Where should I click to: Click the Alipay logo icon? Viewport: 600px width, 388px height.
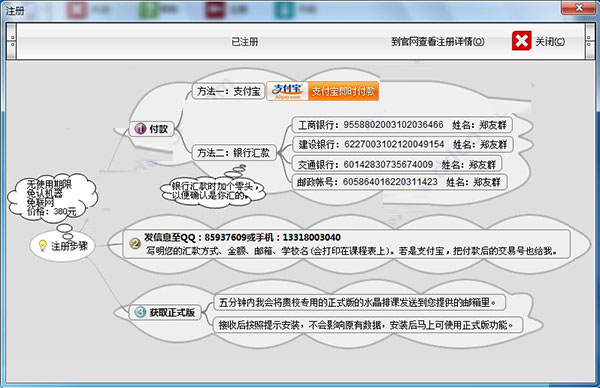coord(287,91)
